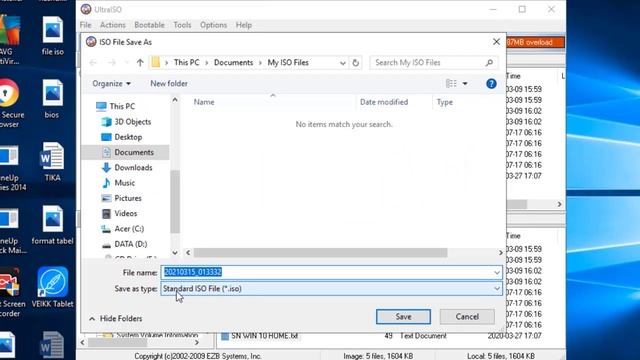Image resolution: width=640 pixels, height=360 pixels.
Task: Create a New folder
Action: [169, 84]
